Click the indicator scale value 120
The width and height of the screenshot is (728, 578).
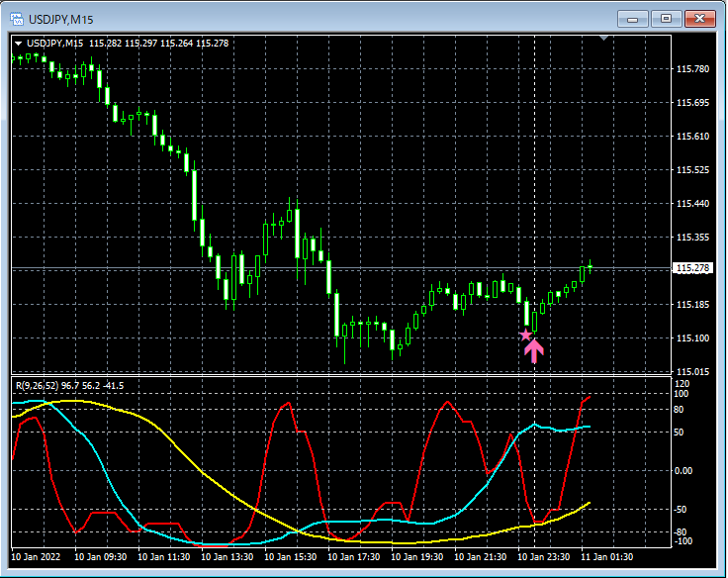click(x=682, y=384)
